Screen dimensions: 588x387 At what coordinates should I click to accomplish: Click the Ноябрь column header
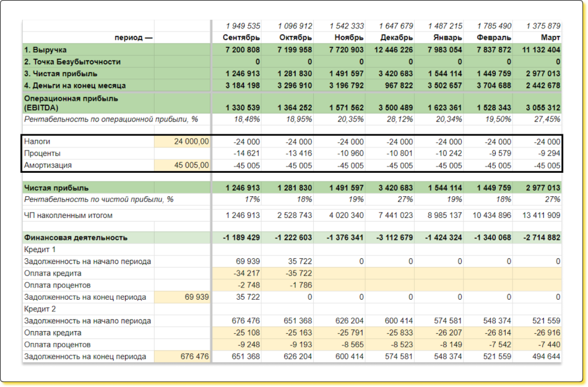(348, 38)
